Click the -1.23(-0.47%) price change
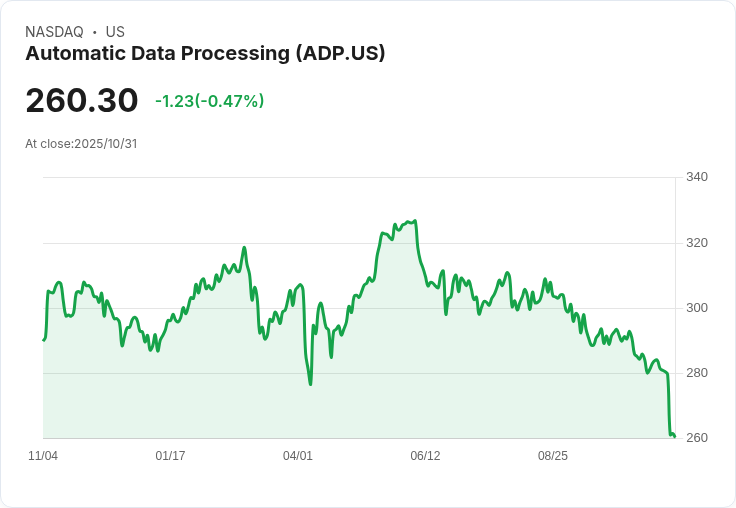Screen dimensions: 736x508 click(x=209, y=101)
